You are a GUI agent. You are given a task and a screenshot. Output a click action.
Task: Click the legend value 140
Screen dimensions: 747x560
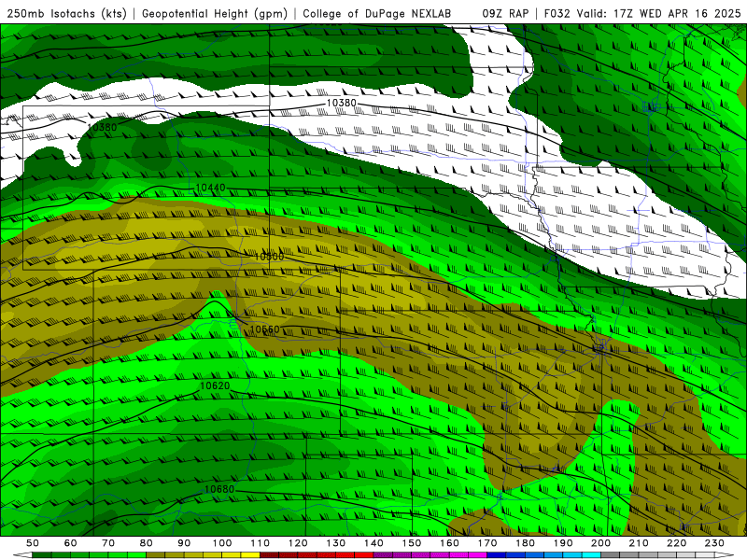[374, 543]
